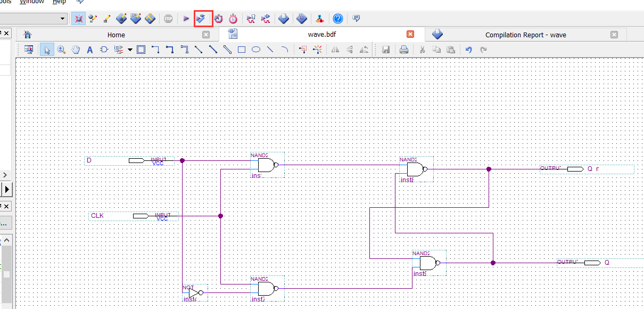This screenshot has height=309, width=644.
Task: Click the Rotate Left 90 icon
Action: coord(364,50)
